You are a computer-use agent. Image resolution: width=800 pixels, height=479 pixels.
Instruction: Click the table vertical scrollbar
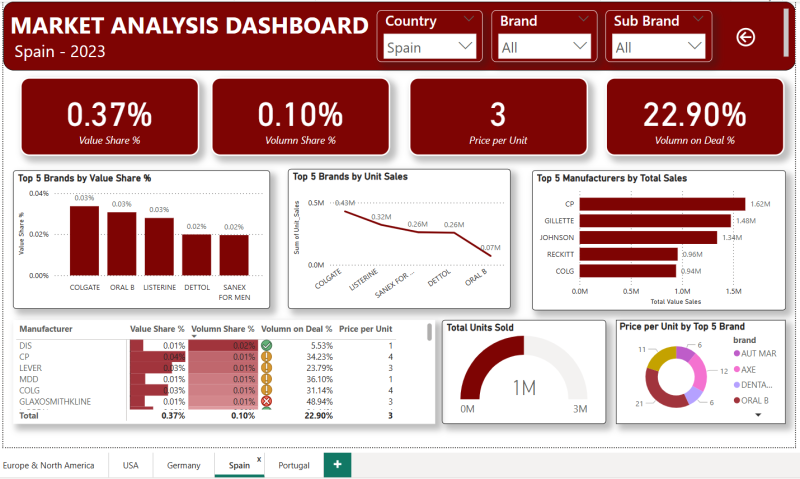tap(430, 332)
